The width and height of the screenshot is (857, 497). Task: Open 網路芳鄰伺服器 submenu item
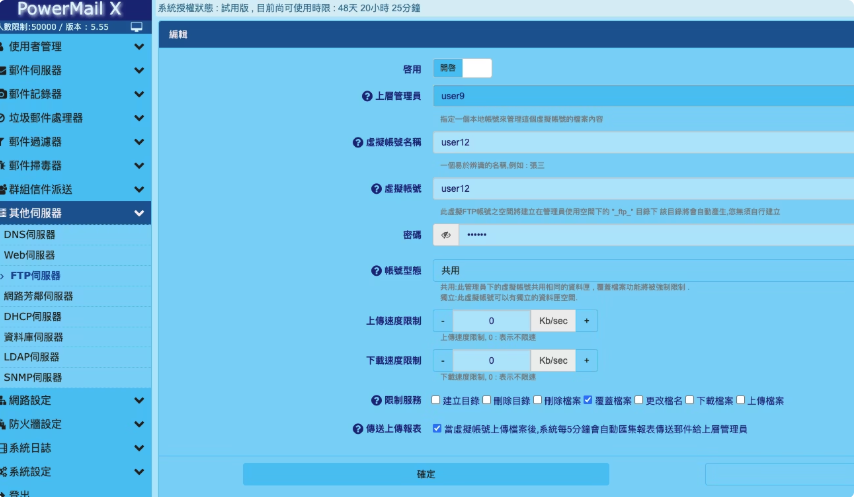tap(75, 296)
